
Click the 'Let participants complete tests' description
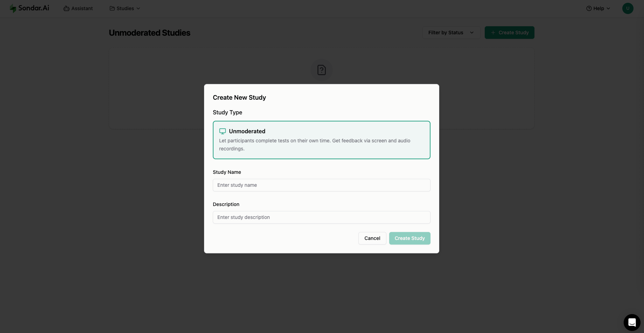(315, 144)
